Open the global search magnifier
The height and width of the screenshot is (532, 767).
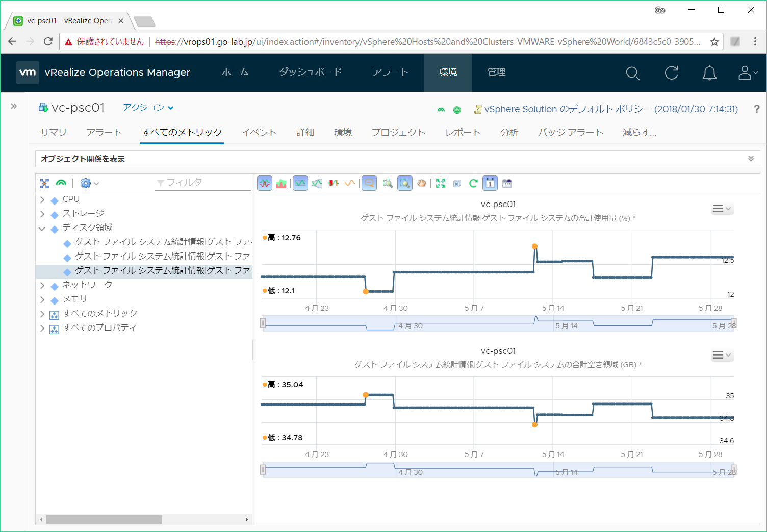[x=632, y=73]
